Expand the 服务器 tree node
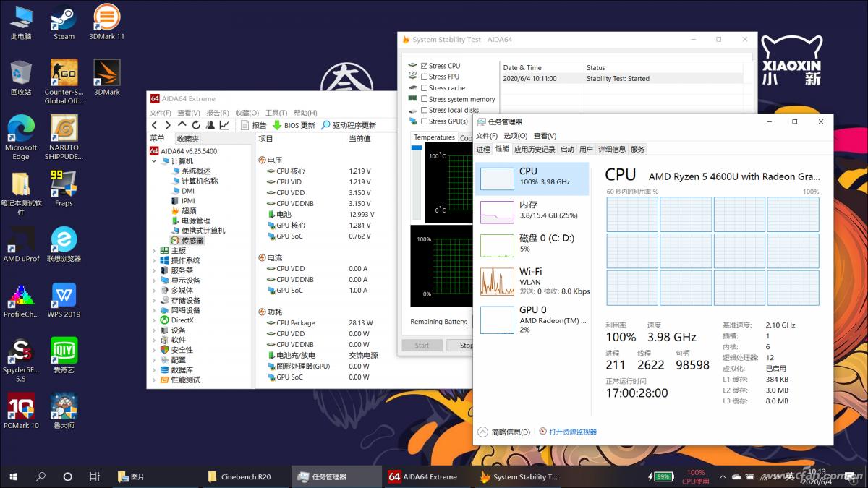The height and width of the screenshot is (488, 868). 154,270
